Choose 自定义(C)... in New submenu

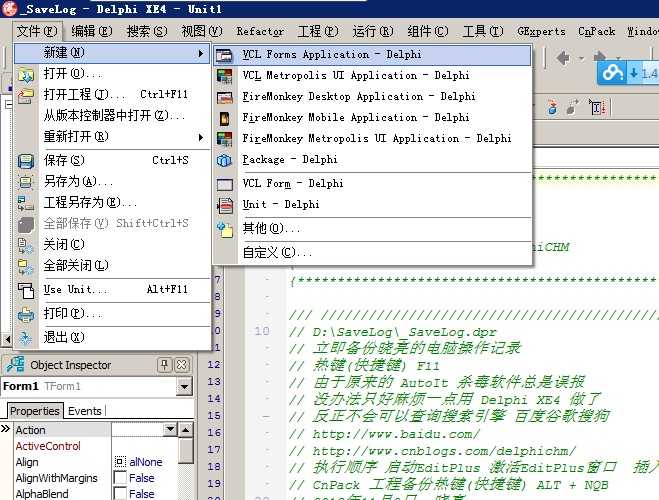click(372, 253)
